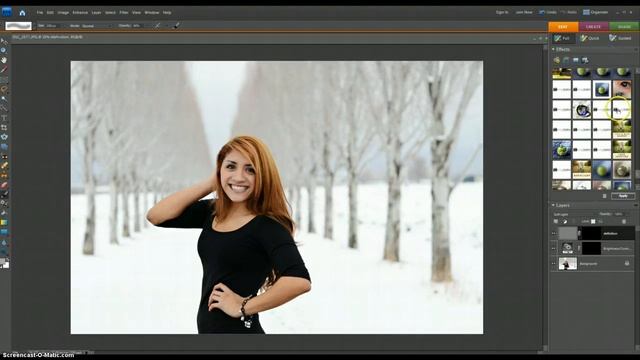This screenshot has height=360, width=640.
Task: Show Layer Styles in Effects panel
Action: (x=566, y=60)
